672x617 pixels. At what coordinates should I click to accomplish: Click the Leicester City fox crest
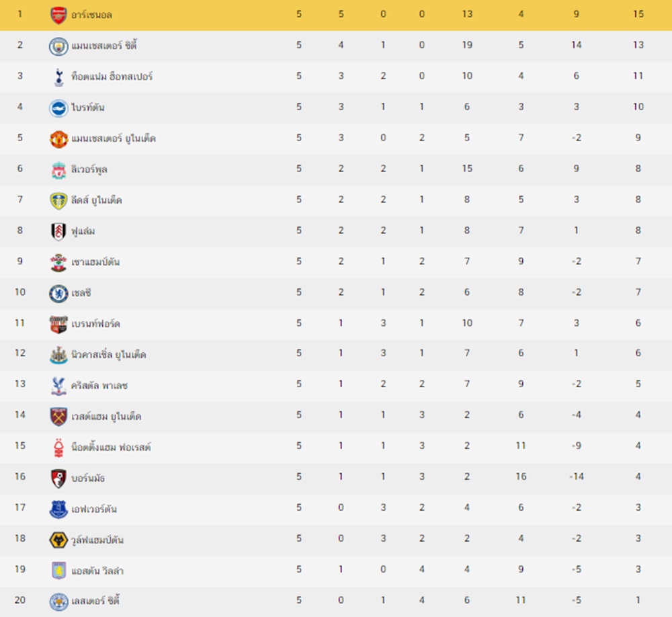[x=58, y=602]
